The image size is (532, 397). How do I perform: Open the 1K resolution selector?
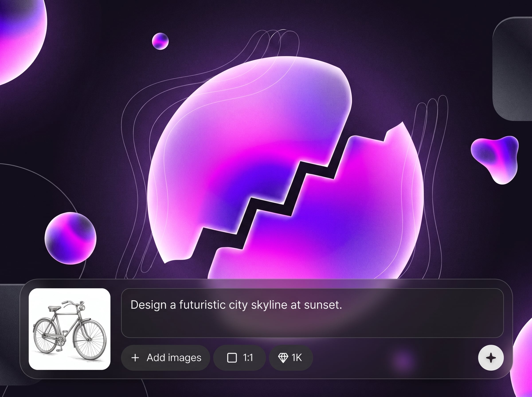coord(291,358)
